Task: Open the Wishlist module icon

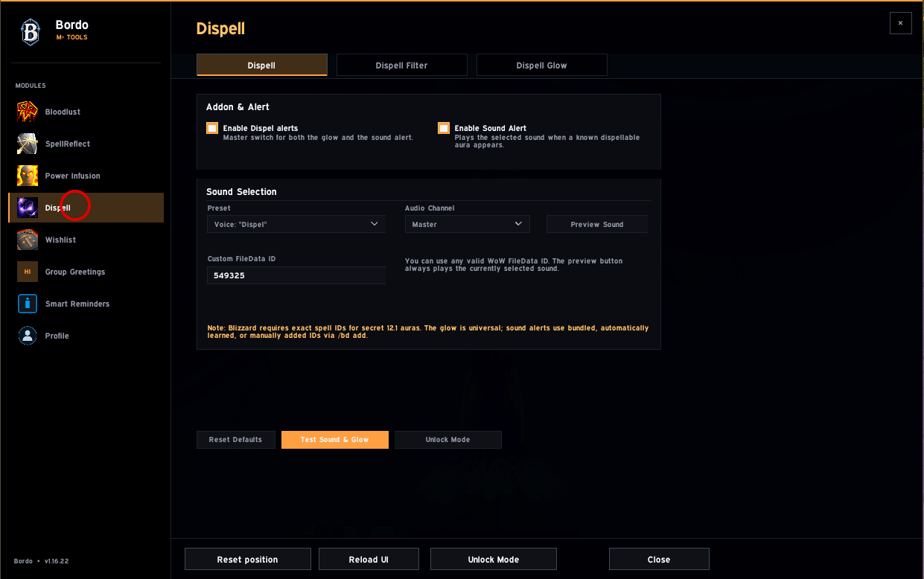Action: tap(28, 240)
